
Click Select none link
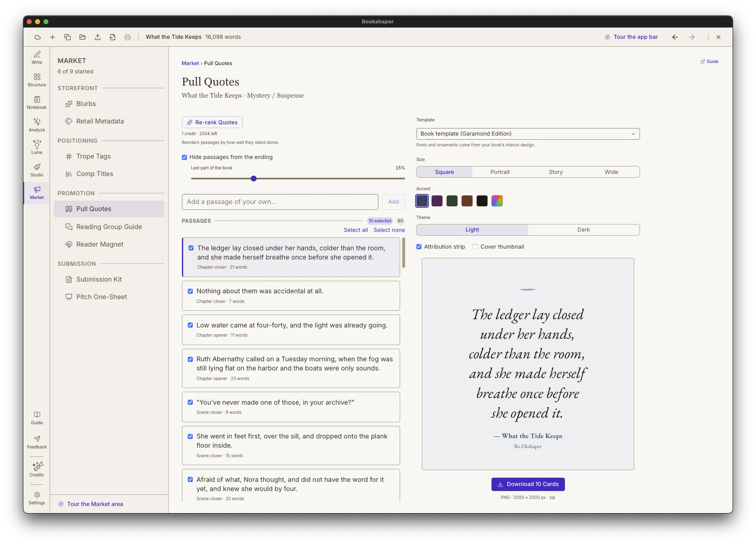(x=389, y=230)
